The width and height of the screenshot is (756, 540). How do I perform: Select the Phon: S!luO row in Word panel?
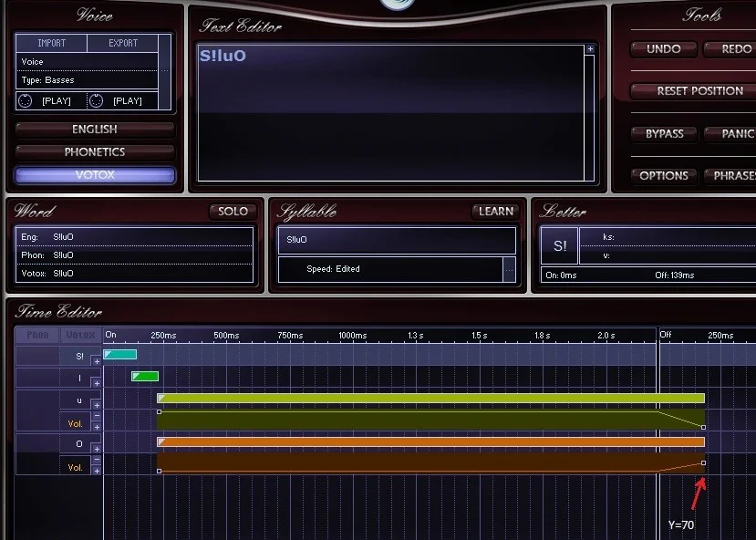[x=134, y=255]
